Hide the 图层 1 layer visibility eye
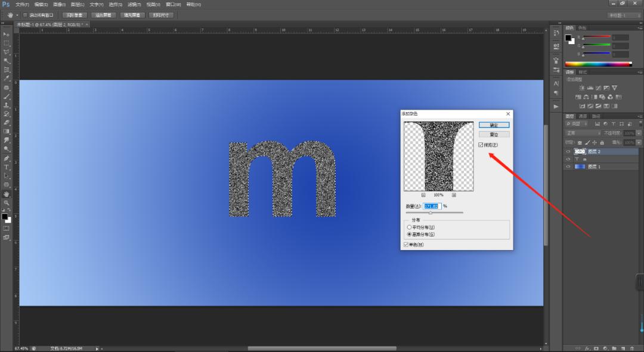644x352 pixels. pos(568,167)
